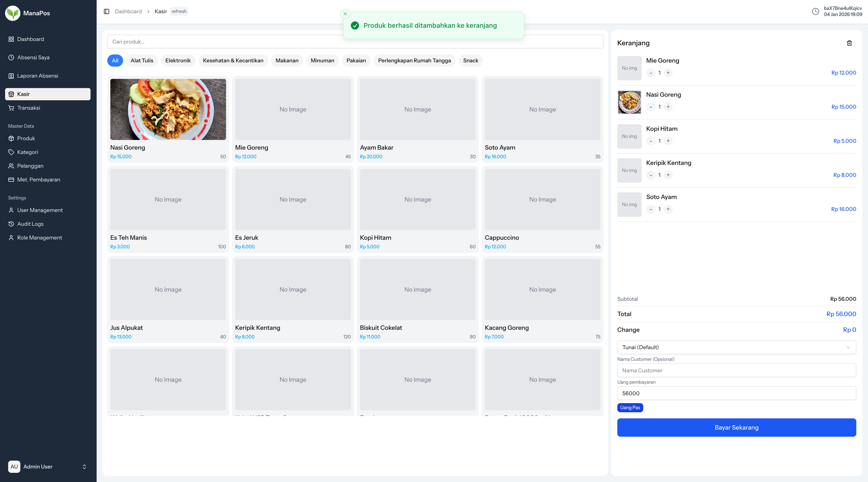Open Audit Logs from sidebar
868x482 pixels.
click(x=30, y=224)
